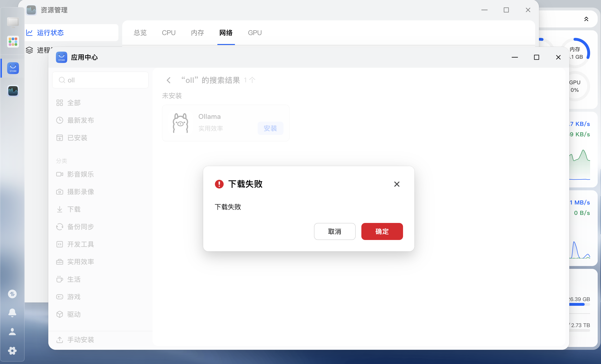Click the notification bell icon
Image resolution: width=601 pixels, height=364 pixels.
tap(12, 313)
